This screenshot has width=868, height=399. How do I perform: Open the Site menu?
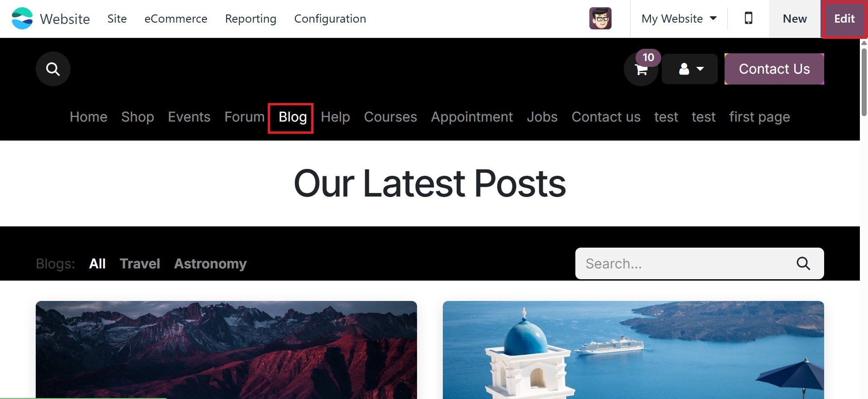[117, 19]
